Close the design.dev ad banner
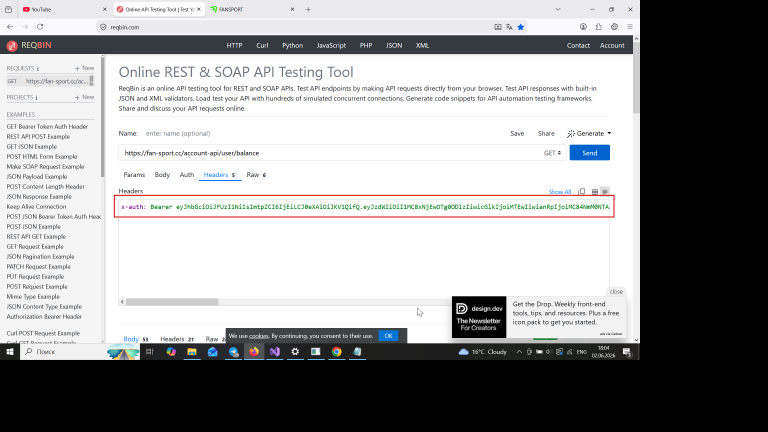Viewport: 768px width, 432px height. 616,291
